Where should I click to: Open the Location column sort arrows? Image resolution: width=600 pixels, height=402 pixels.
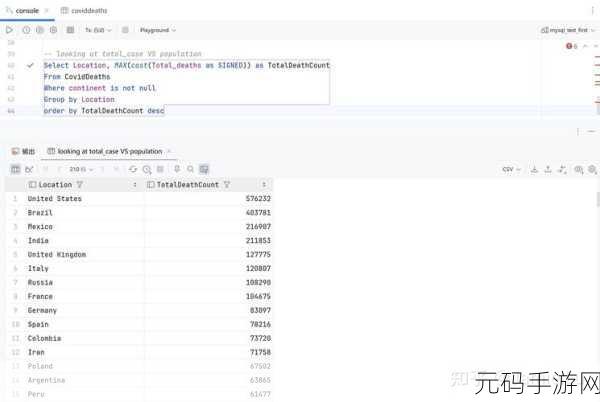[x=135, y=185]
